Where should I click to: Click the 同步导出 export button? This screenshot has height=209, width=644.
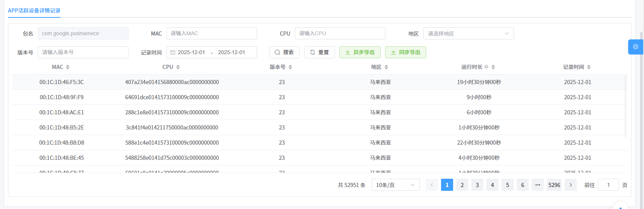point(406,52)
